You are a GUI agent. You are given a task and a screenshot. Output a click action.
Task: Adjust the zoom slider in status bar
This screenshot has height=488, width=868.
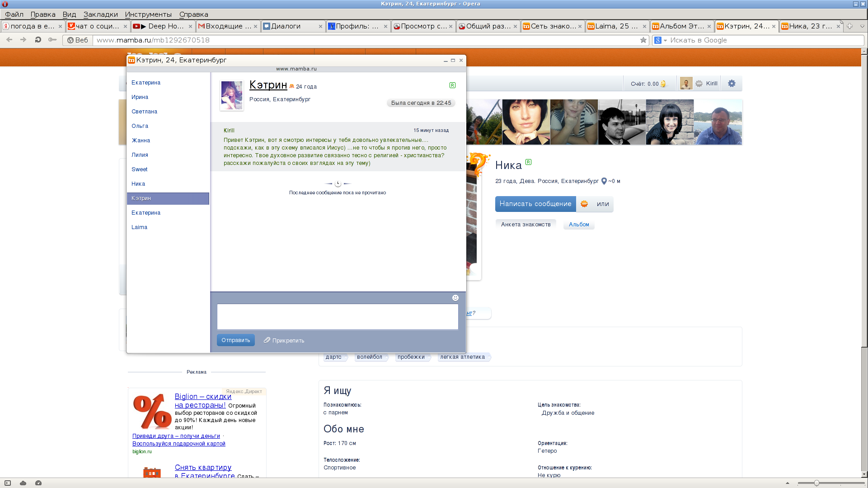817,483
